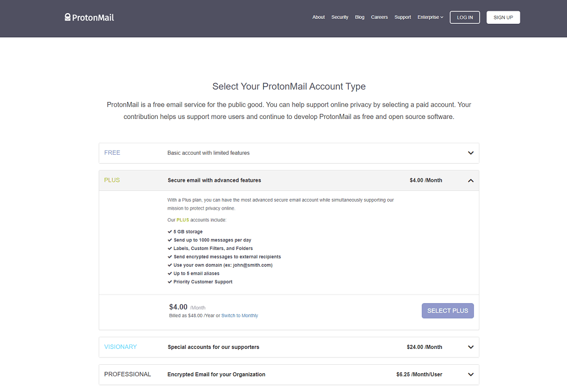Click the checkmark next to "Priority Customer Support"
567x392 pixels.
tap(170, 282)
